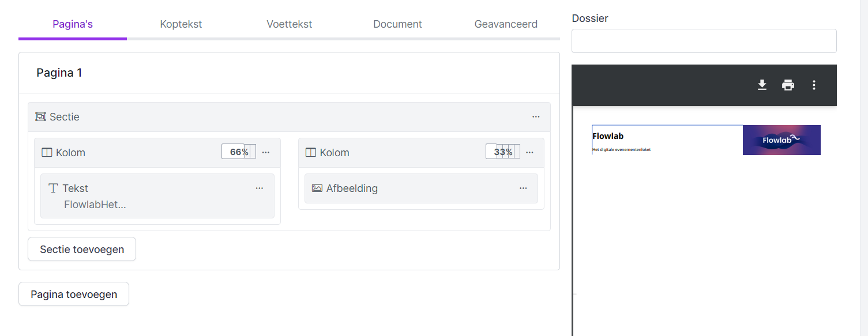Click the Afbeelding picture icon

(317, 188)
